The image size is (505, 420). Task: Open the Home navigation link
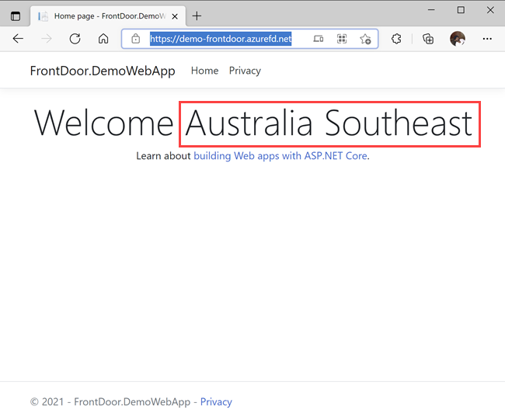[204, 71]
